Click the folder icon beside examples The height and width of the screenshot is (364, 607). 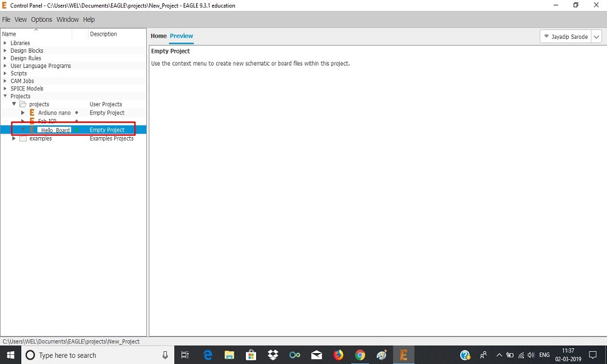coord(23,138)
